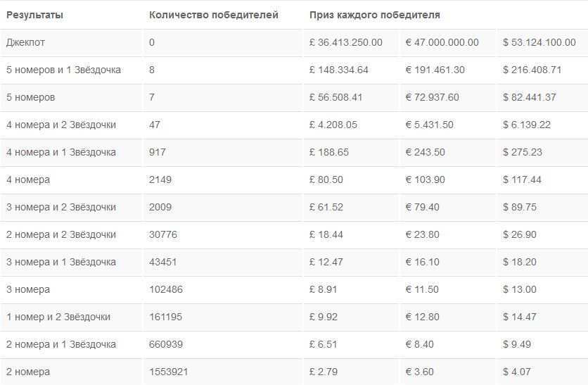Click the Приз каждого победителя header

pos(374,15)
